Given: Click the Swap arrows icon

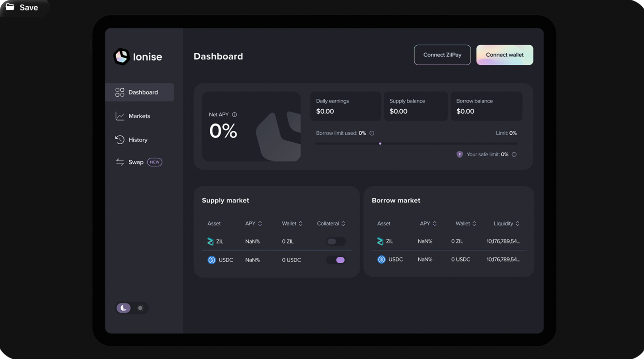Looking at the screenshot, I should [x=120, y=162].
